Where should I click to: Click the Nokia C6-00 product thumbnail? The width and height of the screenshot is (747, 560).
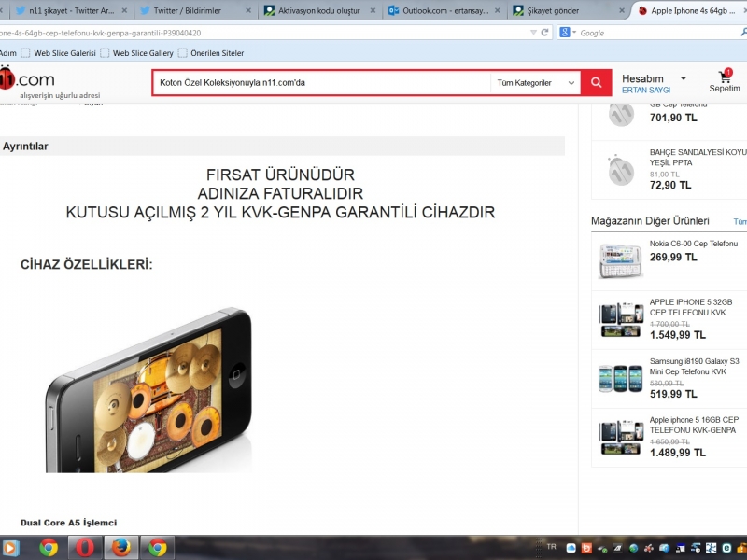tap(621, 260)
